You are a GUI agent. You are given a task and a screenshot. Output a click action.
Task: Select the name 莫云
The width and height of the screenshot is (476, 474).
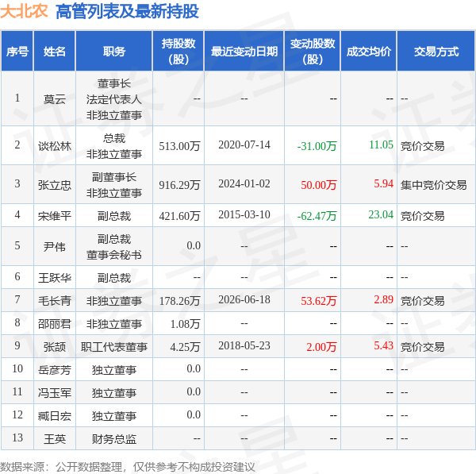55,99
